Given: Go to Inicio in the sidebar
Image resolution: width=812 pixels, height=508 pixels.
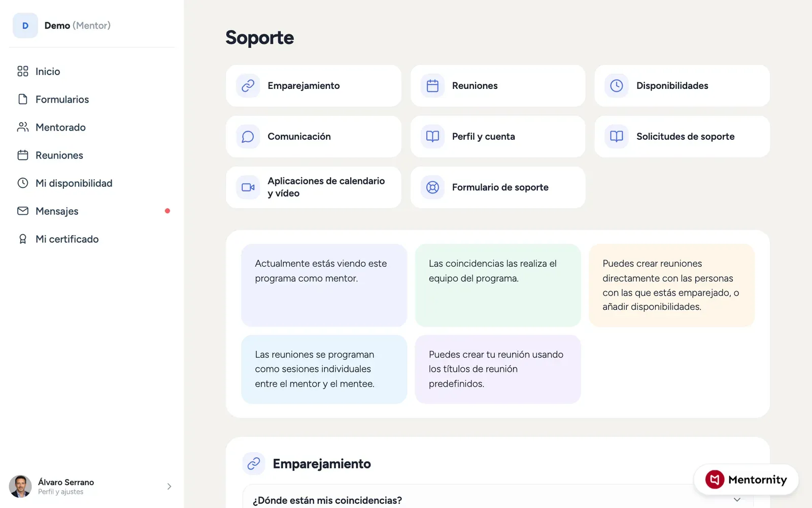Looking at the screenshot, I should click(x=92, y=71).
